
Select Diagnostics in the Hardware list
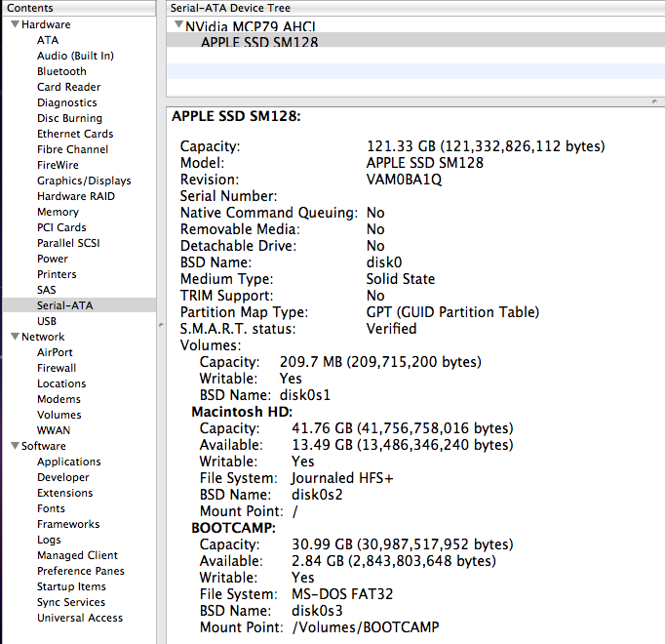[67, 102]
